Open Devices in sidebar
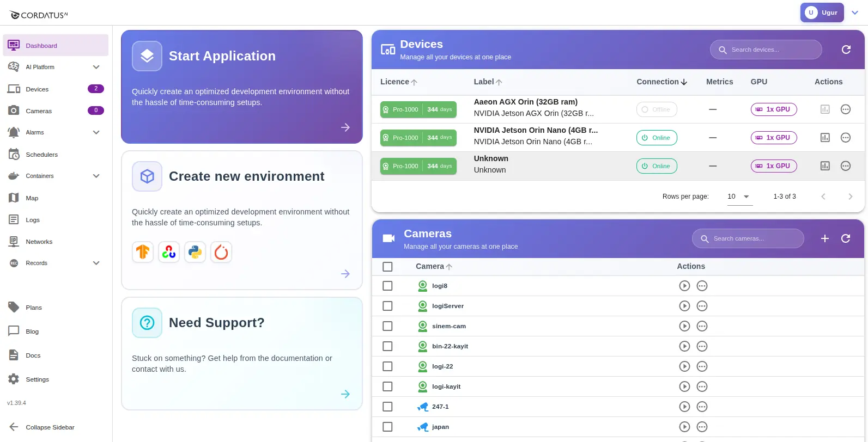 [56, 89]
